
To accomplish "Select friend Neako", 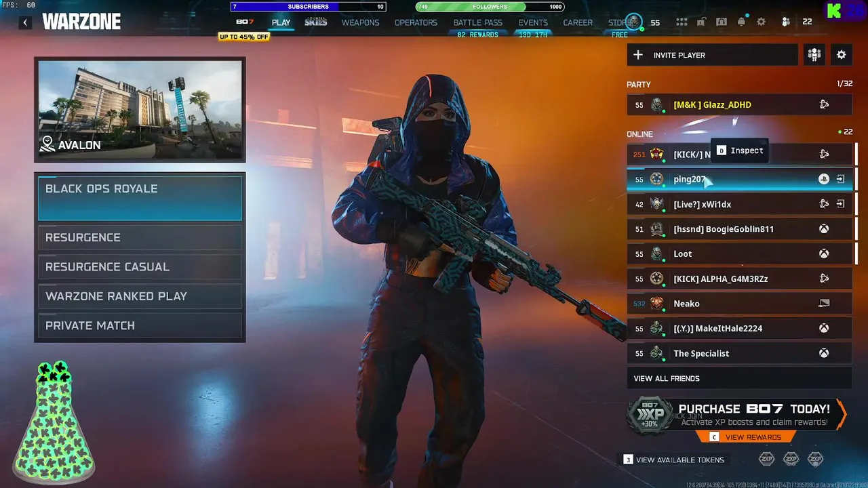I will pyautogui.click(x=739, y=304).
